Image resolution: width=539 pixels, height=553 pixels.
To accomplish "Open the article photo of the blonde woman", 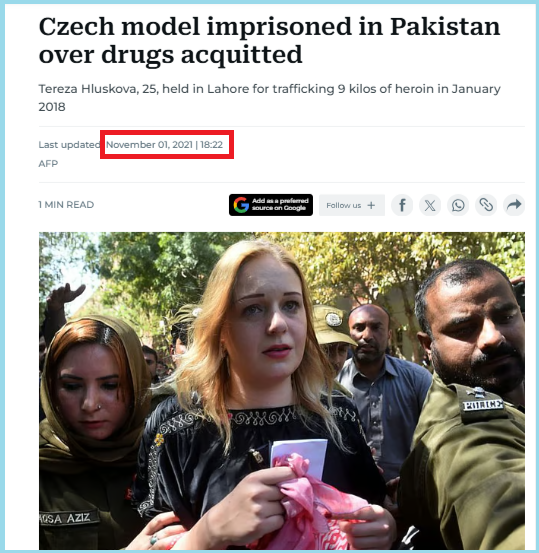I will [282, 390].
